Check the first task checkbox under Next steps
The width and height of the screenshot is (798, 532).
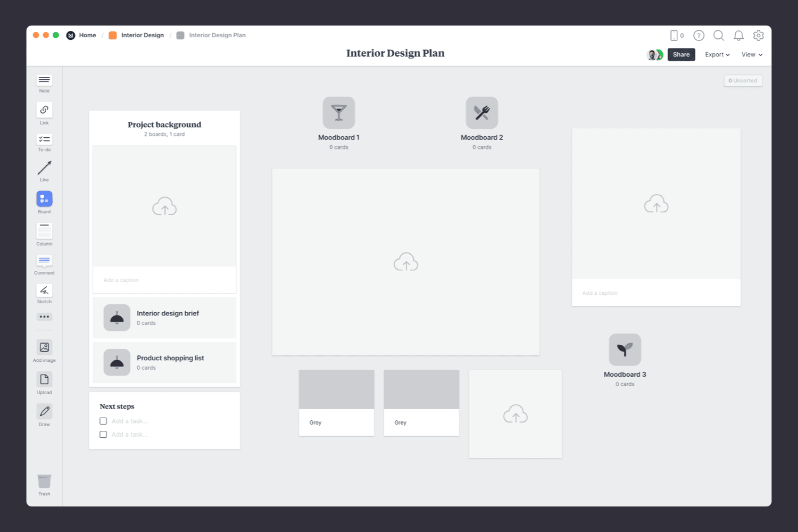103,421
